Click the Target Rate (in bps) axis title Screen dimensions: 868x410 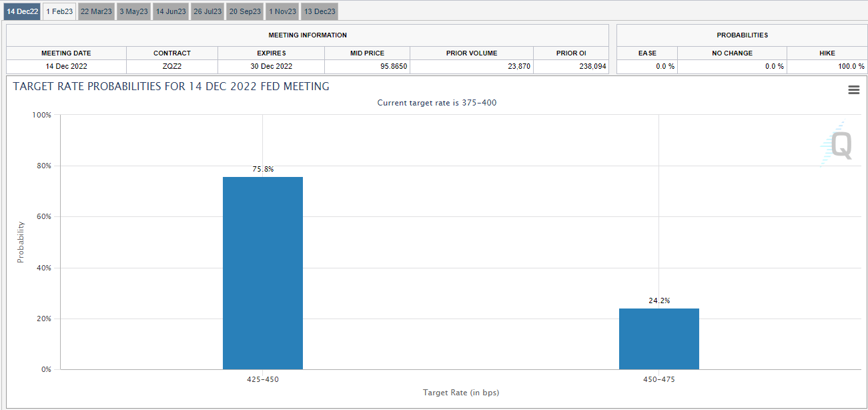(x=461, y=392)
